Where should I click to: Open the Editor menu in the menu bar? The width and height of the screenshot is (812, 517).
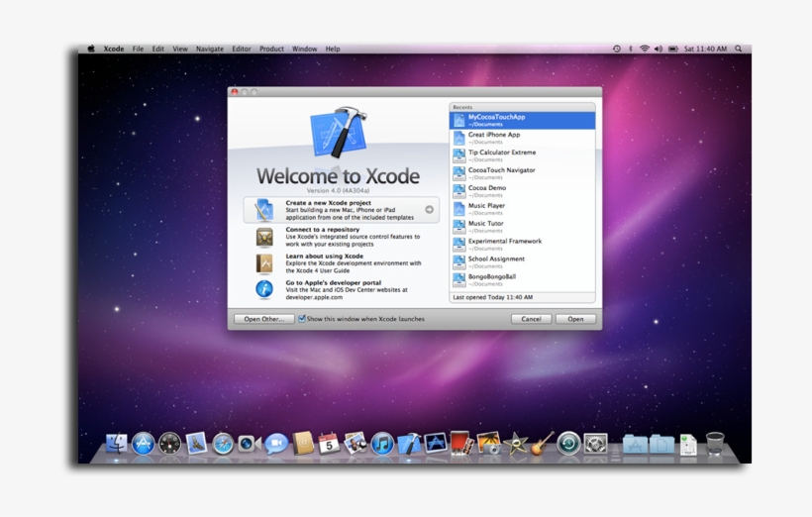tap(242, 49)
